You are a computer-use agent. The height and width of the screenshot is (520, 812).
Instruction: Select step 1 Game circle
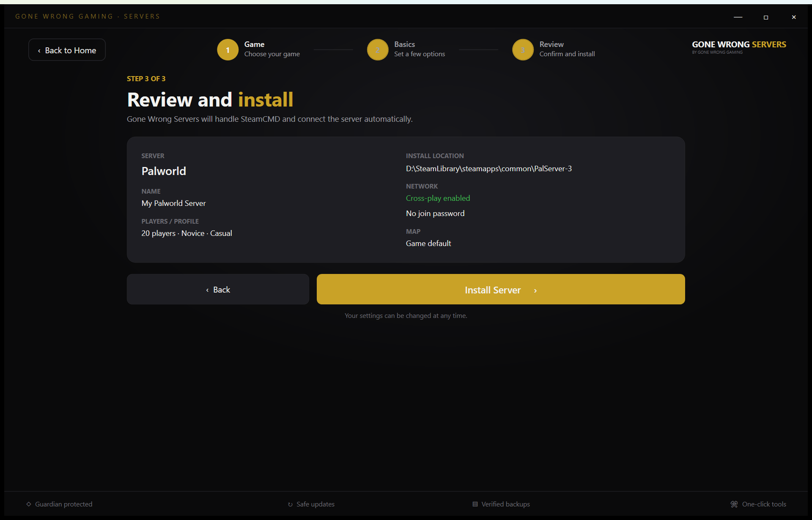pos(228,50)
